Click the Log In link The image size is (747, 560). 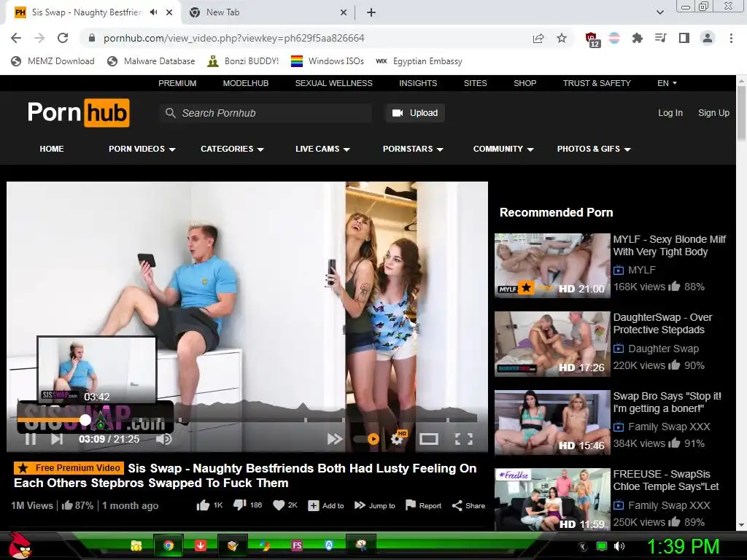tap(670, 113)
